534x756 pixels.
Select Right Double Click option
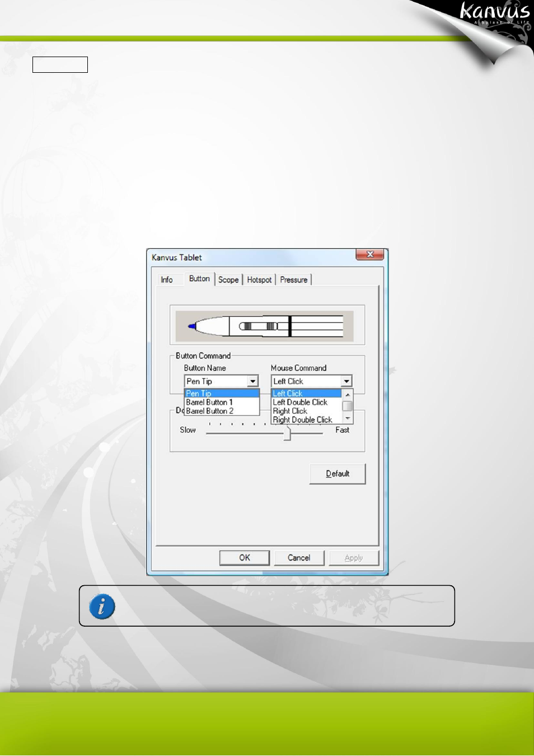pyautogui.click(x=306, y=419)
